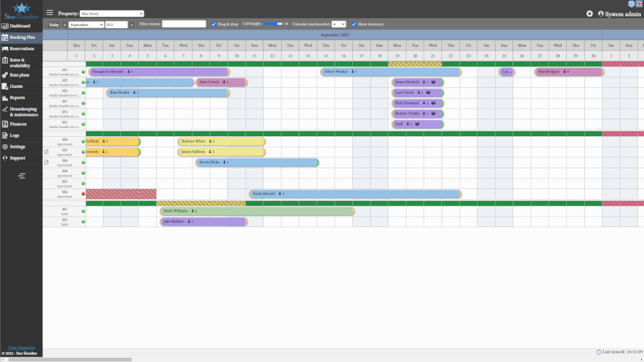Select the Alex Corvin booking
Image resolution: width=644 pixels, height=362 pixels.
(x=221, y=82)
